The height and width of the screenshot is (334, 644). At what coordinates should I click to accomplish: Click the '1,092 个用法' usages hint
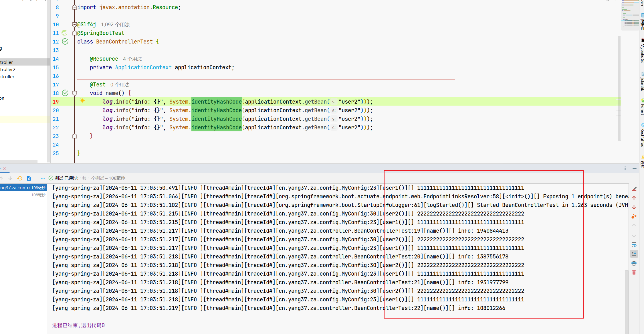[115, 25]
